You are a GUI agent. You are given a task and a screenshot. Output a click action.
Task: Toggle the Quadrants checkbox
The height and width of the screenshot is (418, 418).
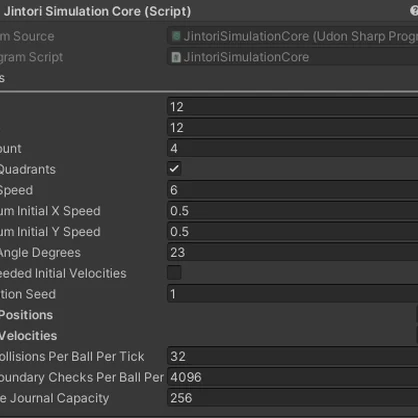click(174, 169)
